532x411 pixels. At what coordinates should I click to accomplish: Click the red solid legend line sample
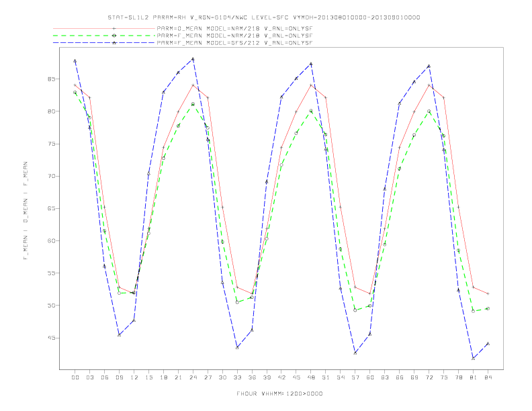click(104, 28)
